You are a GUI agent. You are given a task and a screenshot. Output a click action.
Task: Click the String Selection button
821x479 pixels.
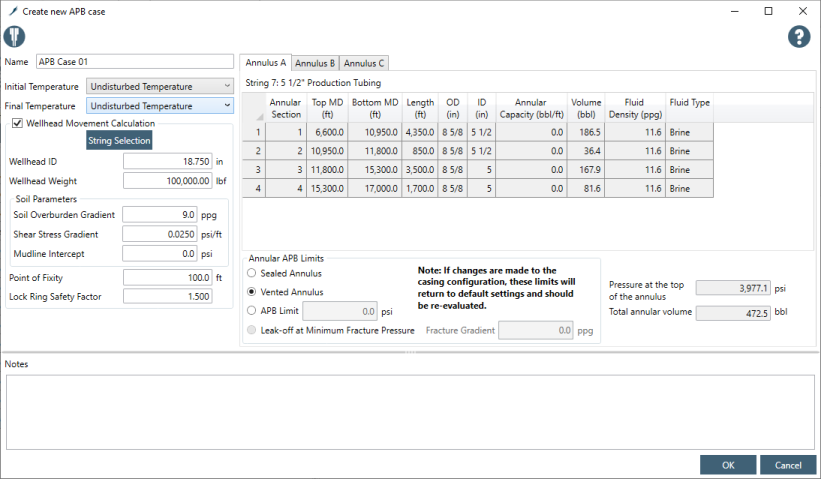[119, 140]
